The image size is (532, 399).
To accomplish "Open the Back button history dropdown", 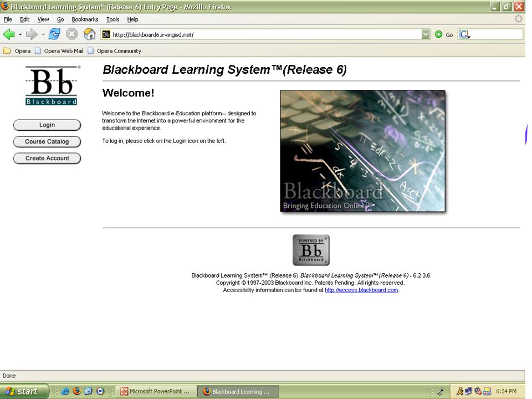I will pyautogui.click(x=20, y=34).
